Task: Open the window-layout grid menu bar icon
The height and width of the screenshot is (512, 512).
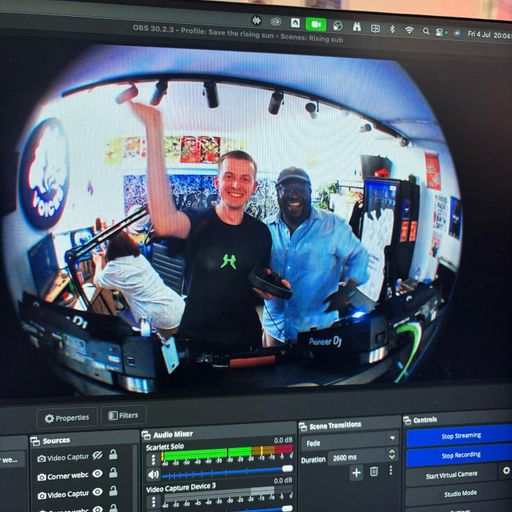Action: pyautogui.click(x=375, y=28)
